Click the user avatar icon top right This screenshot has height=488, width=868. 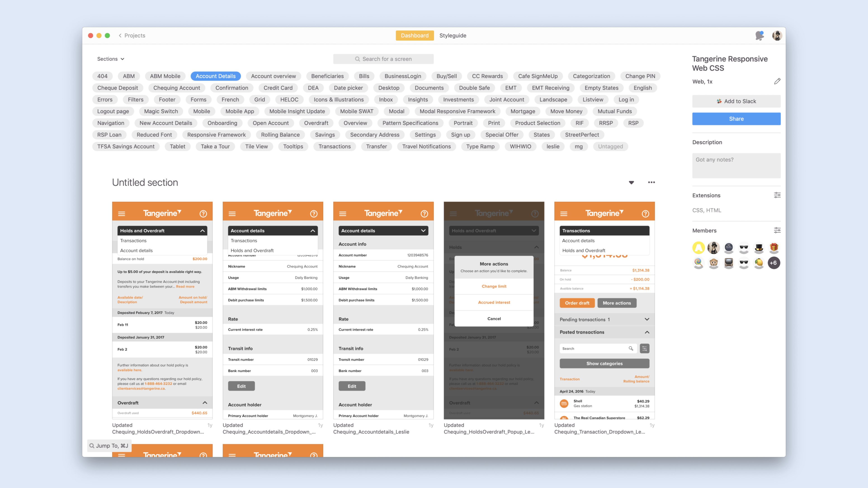point(777,36)
